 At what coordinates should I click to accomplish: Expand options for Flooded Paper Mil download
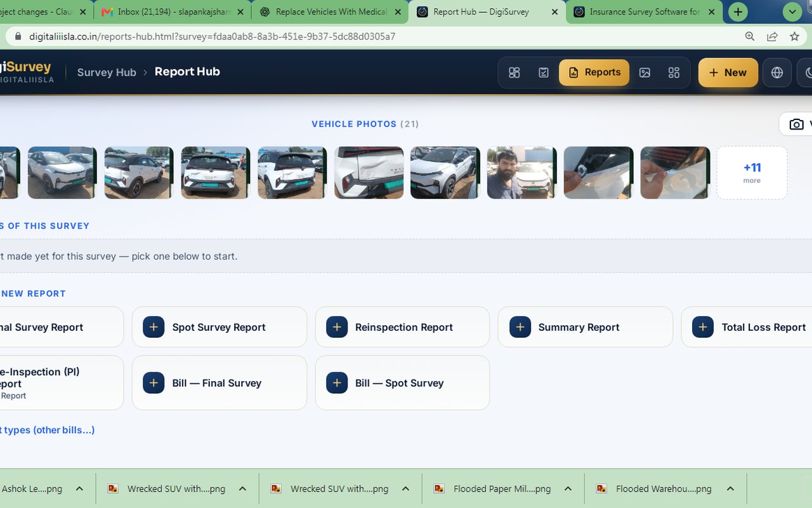pyautogui.click(x=568, y=488)
